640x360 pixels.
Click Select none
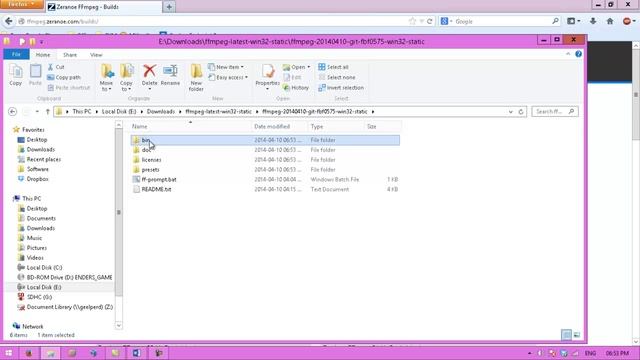click(337, 77)
